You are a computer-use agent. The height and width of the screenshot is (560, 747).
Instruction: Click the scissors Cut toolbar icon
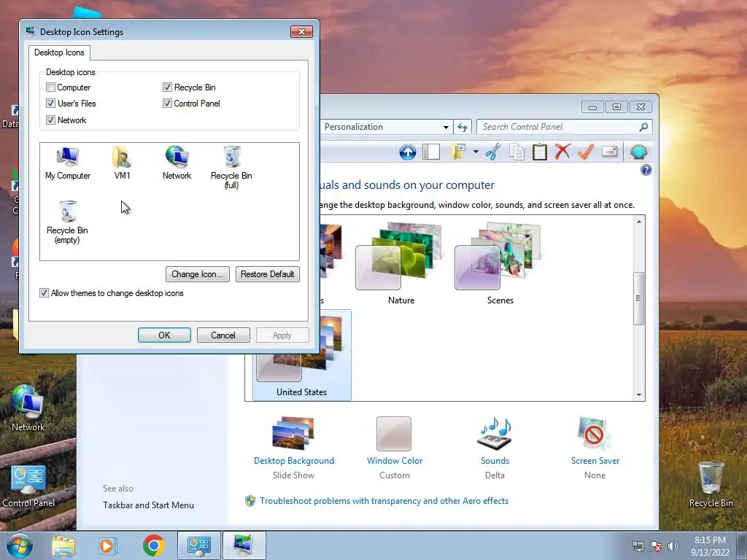494,152
